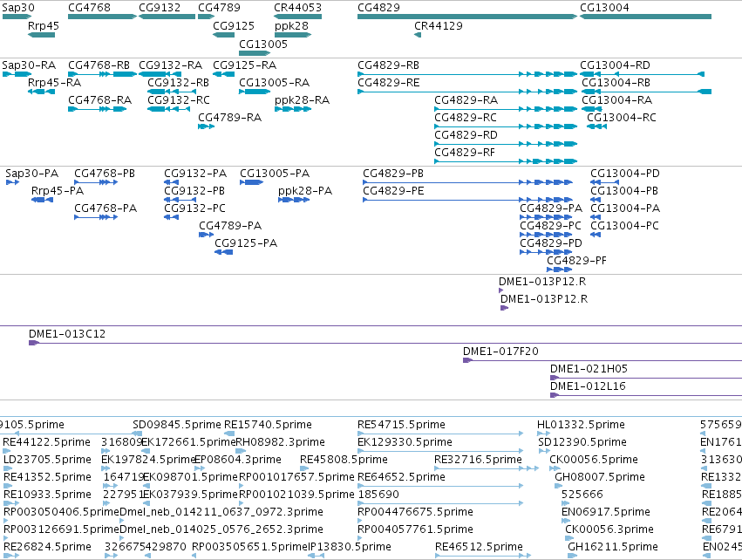
Task: Click transcript CG13005-RA label
Action: [275, 82]
